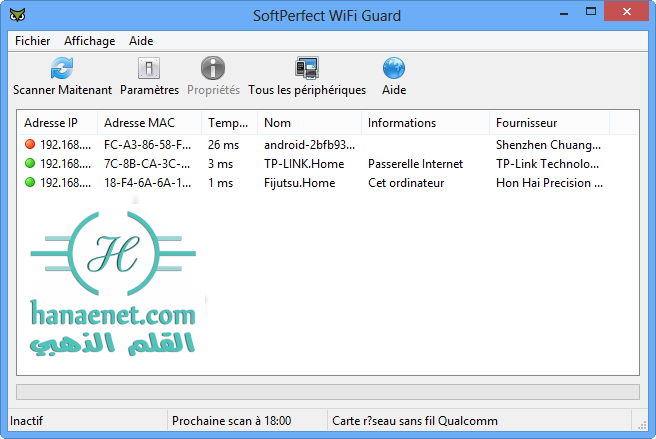Select green status dot of Fijutsu.Home row

tap(30, 182)
